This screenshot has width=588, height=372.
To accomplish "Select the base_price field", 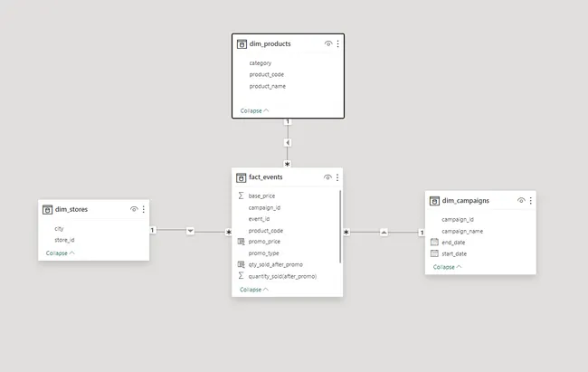I will (261, 196).
